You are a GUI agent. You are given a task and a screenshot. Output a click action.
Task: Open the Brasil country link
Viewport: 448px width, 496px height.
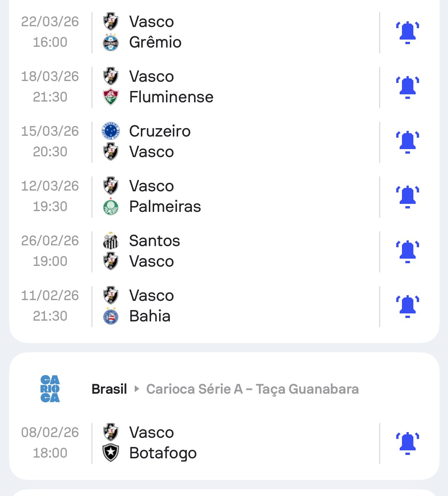[x=109, y=389]
